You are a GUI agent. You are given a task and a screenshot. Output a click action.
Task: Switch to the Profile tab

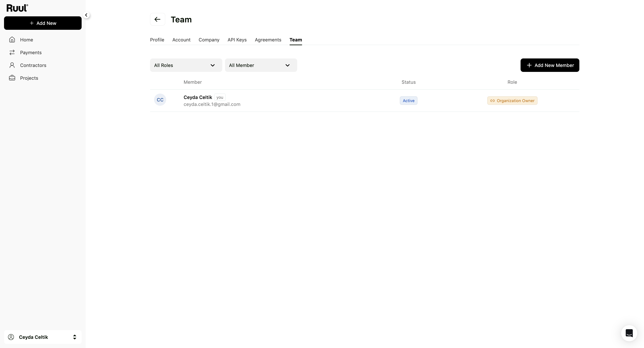point(157,40)
